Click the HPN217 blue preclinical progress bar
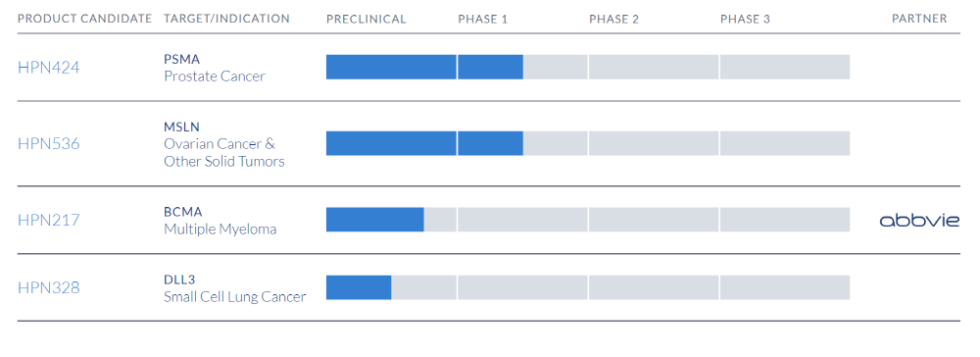Screen dimensions: 980x357 (x=375, y=220)
